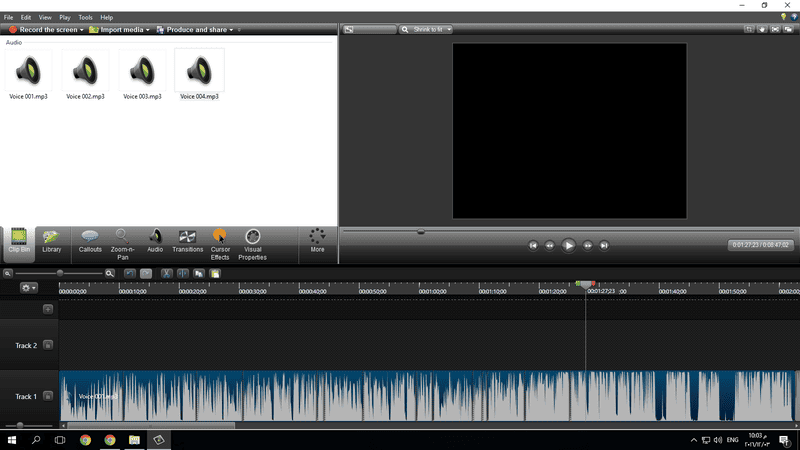Click the Produce and share button

[195, 30]
